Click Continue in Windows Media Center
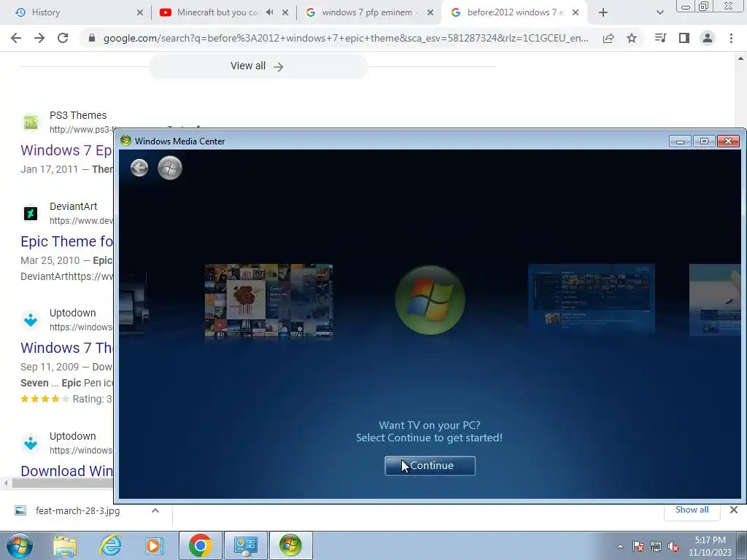The image size is (747, 560). (430, 465)
